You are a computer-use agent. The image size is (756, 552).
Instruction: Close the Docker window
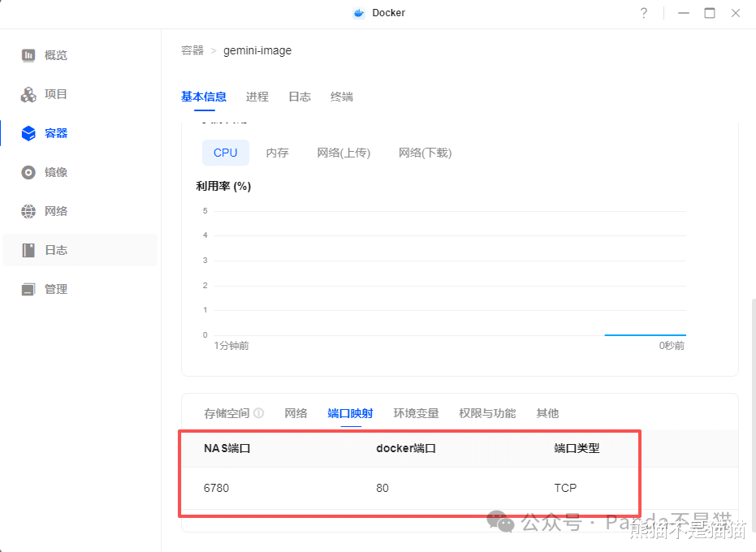(x=736, y=13)
